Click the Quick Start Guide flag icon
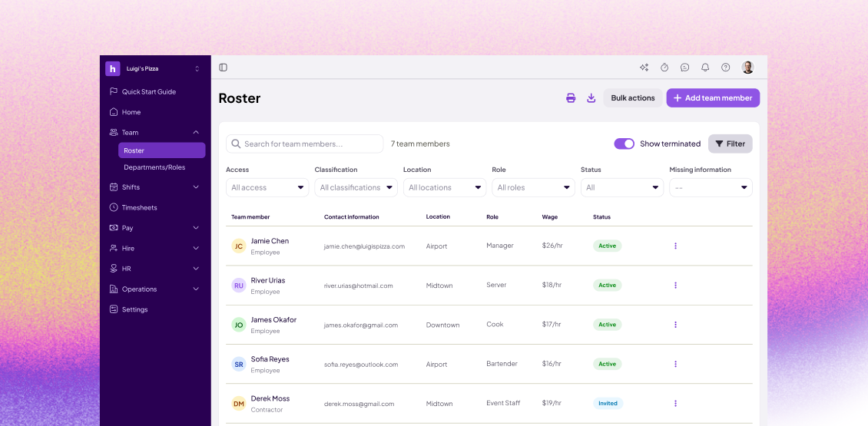 114,92
